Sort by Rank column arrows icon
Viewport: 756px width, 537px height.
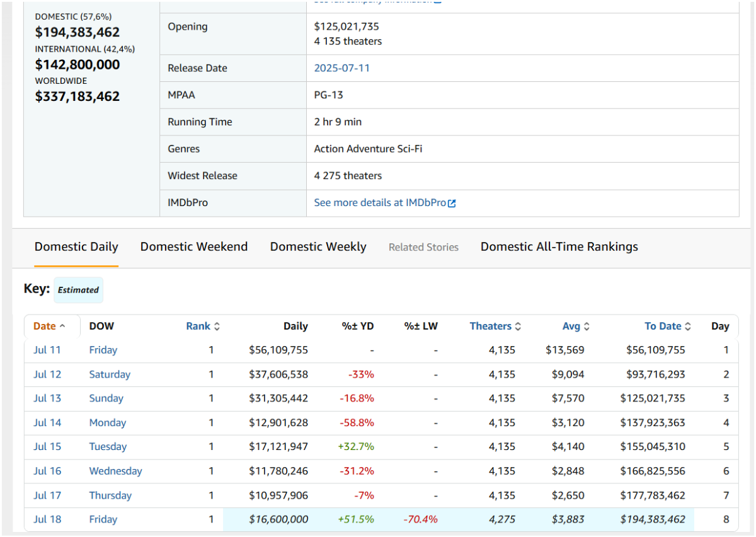pyautogui.click(x=217, y=326)
